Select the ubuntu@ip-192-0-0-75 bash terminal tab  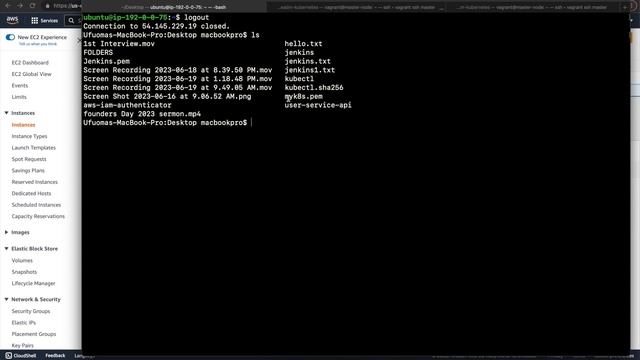(x=175, y=7)
